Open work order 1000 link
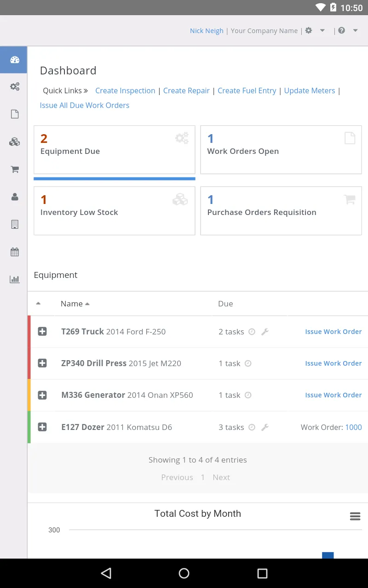This screenshot has height=588, width=368. 353,427
